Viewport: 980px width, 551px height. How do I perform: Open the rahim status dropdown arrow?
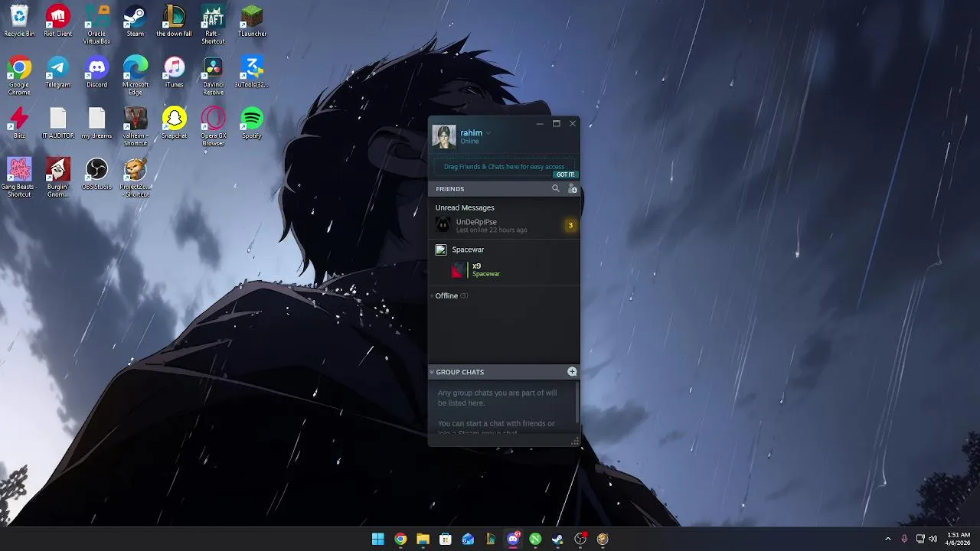[488, 133]
